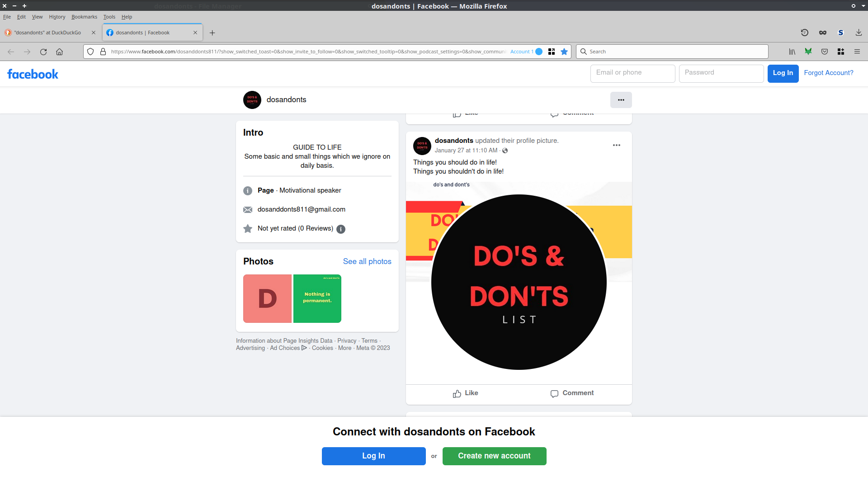This screenshot has width=868, height=477.
Task: Open the More footer link dropdown
Action: (x=344, y=348)
